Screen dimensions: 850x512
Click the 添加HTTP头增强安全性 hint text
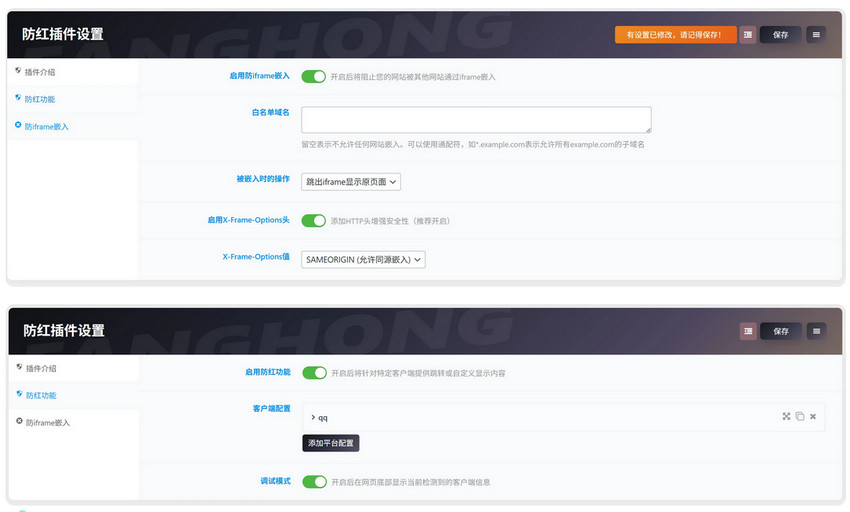pyautogui.click(x=390, y=221)
